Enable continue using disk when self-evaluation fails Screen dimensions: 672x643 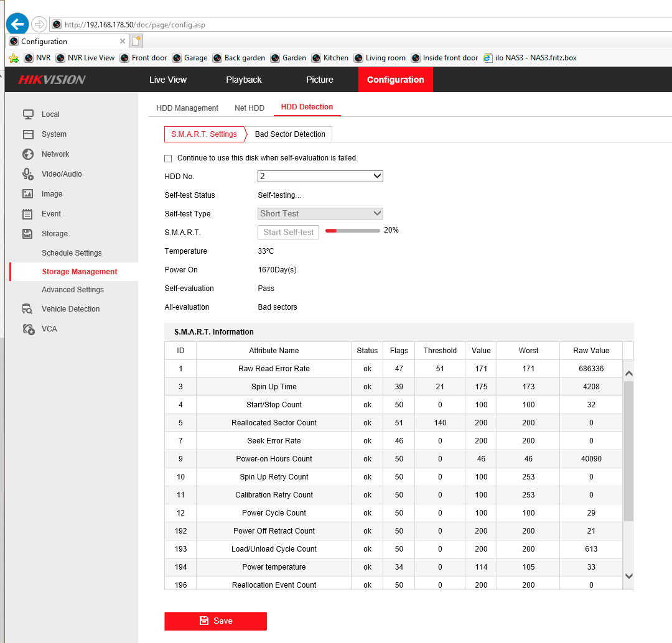click(168, 159)
